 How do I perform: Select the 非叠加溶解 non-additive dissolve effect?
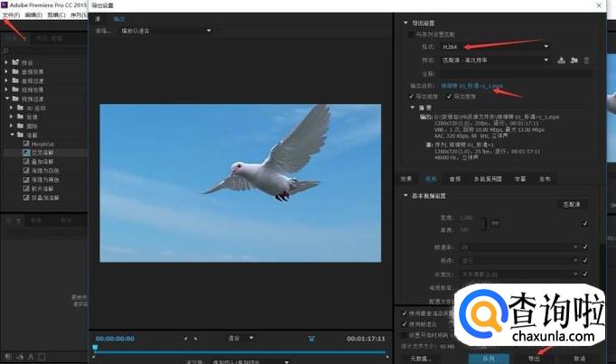[x=45, y=198]
